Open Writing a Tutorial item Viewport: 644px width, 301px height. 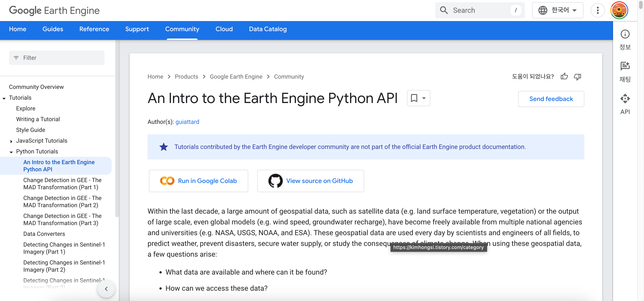pos(38,119)
